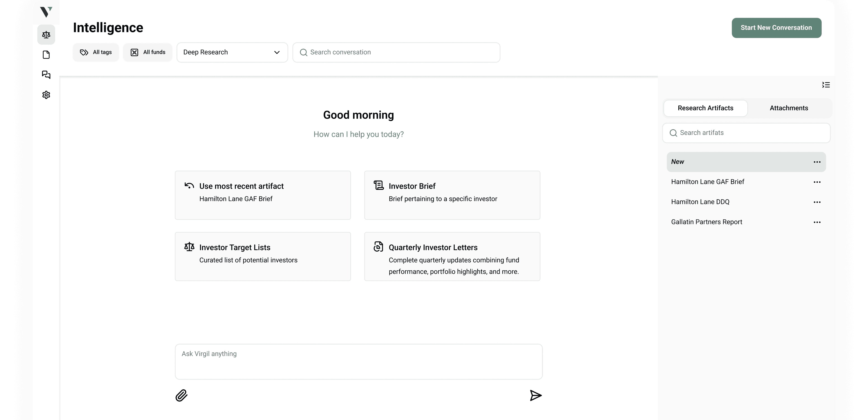The width and height of the screenshot is (868, 420).
Task: Select the Quarterly Investor Letters card
Action: tap(452, 256)
